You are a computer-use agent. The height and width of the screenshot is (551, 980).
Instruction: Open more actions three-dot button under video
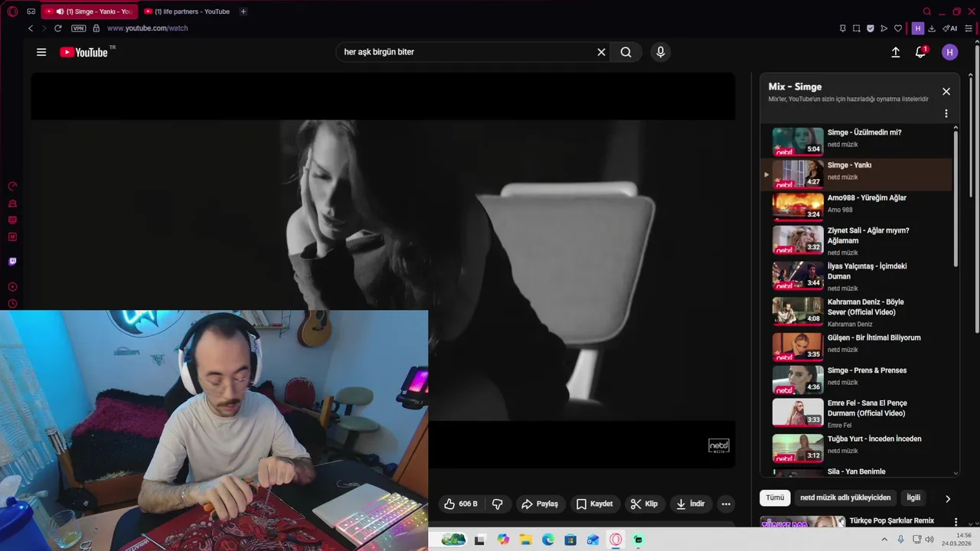pyautogui.click(x=726, y=504)
